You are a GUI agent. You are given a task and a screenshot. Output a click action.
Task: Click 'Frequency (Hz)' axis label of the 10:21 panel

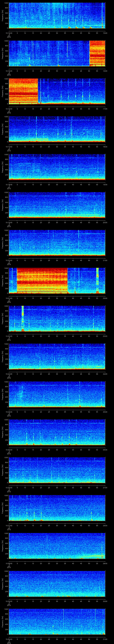point(3,280)
